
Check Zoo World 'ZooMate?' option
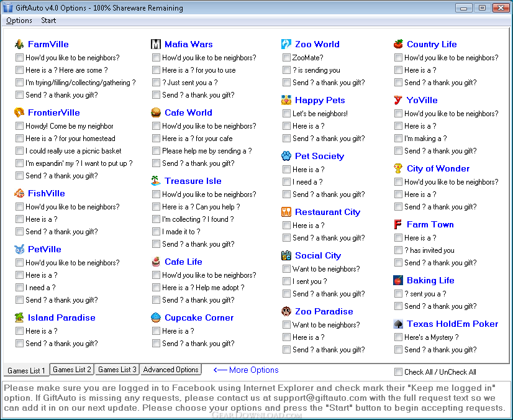(286, 58)
